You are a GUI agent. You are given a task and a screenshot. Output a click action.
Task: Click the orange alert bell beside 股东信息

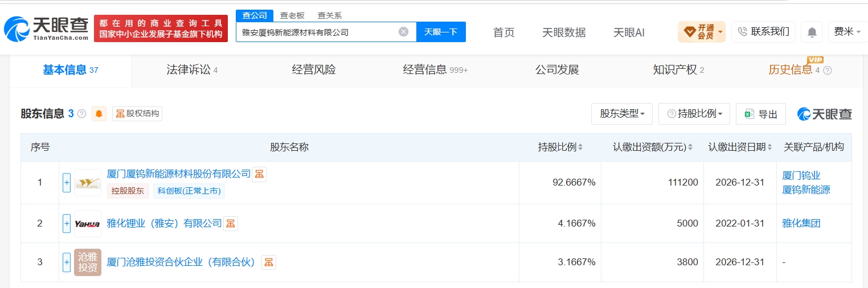[x=99, y=114]
